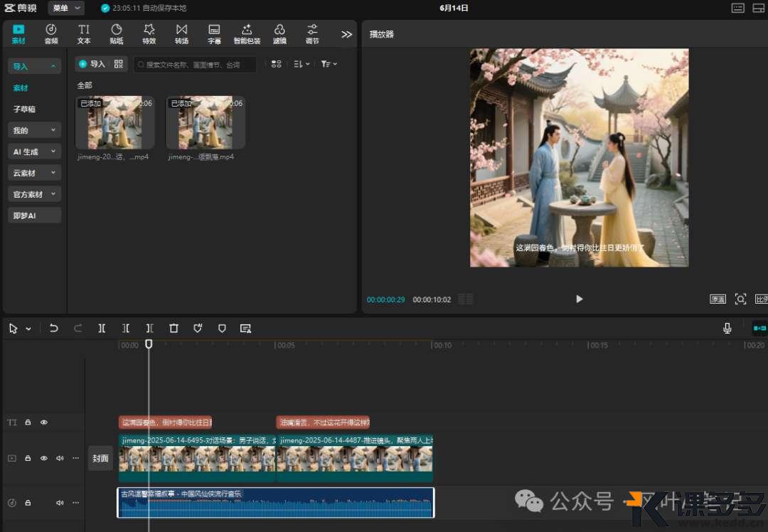The height and width of the screenshot is (532, 768).
Task: Click the fullscreen icon in the player
Action: [740, 299]
